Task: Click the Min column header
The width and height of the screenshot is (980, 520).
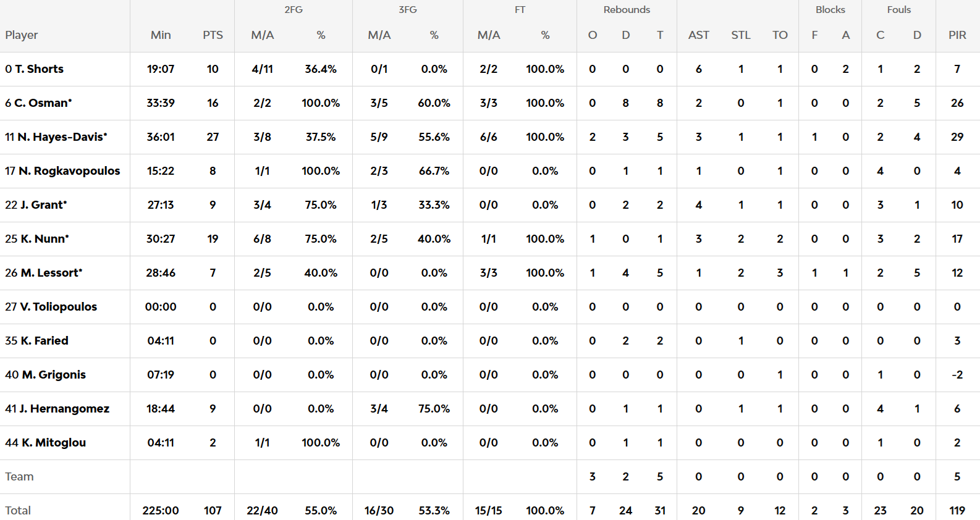Action: [161, 35]
